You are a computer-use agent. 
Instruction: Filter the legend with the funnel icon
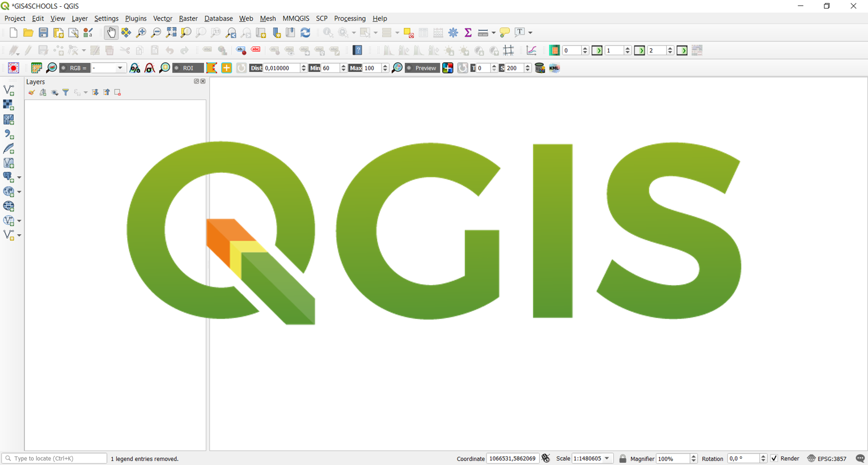pos(66,92)
